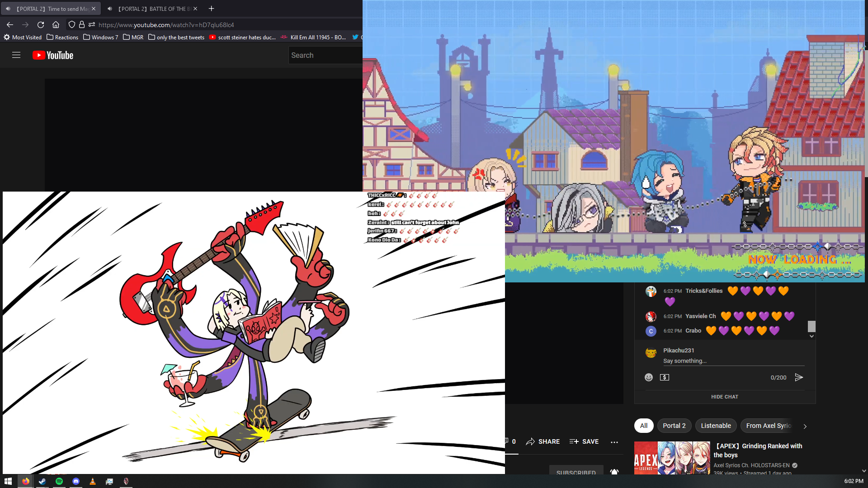Hide the live chat panel
The image size is (868, 488).
pyautogui.click(x=725, y=397)
